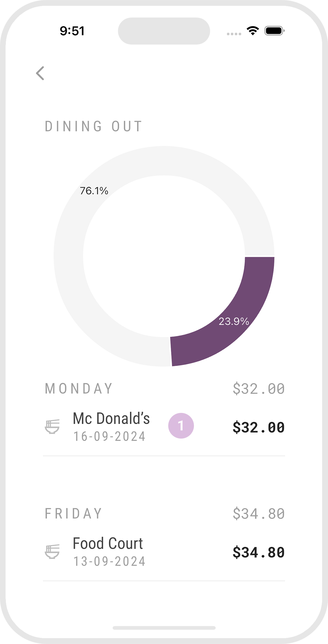
Task: Tap the Wi-Fi status icon
Action: [x=253, y=31]
